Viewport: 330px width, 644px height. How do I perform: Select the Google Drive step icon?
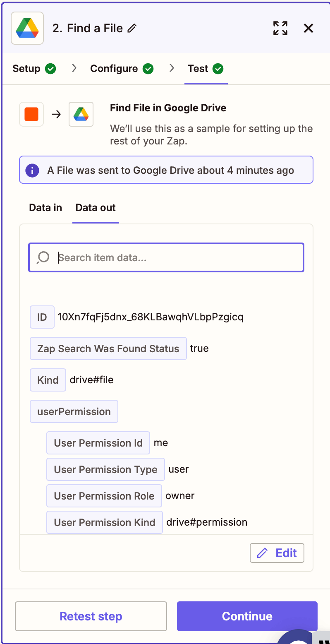pyautogui.click(x=81, y=114)
